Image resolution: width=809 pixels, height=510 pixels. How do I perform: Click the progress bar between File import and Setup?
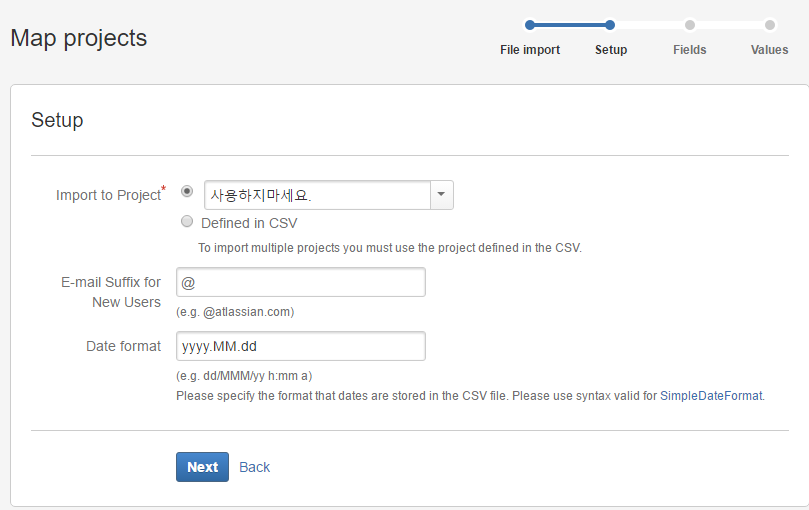[570, 25]
